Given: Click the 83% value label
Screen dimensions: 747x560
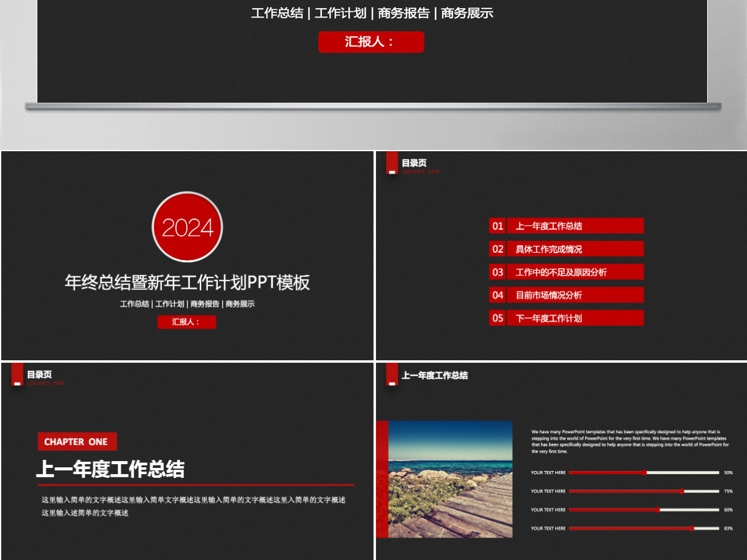Looking at the screenshot, I should click(x=728, y=528).
